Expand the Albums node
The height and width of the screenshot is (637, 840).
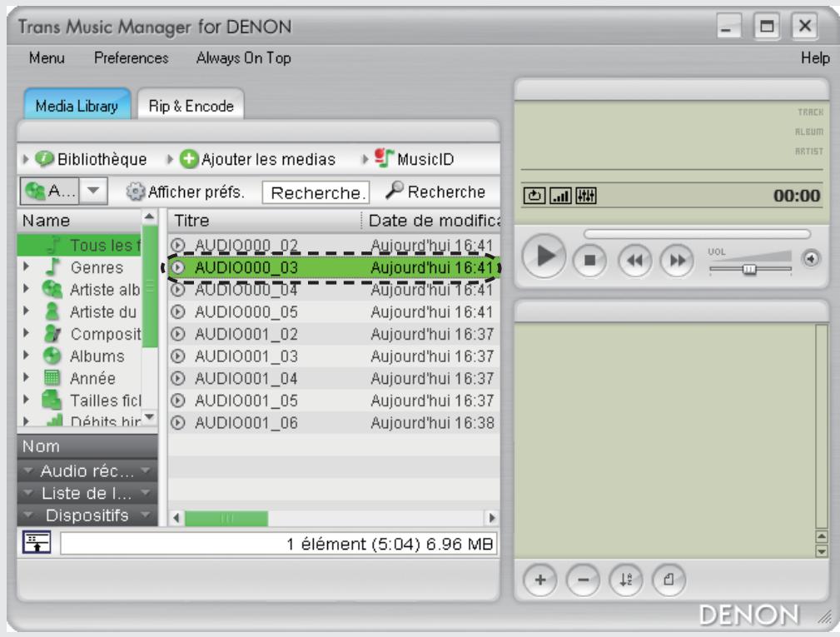[27, 356]
